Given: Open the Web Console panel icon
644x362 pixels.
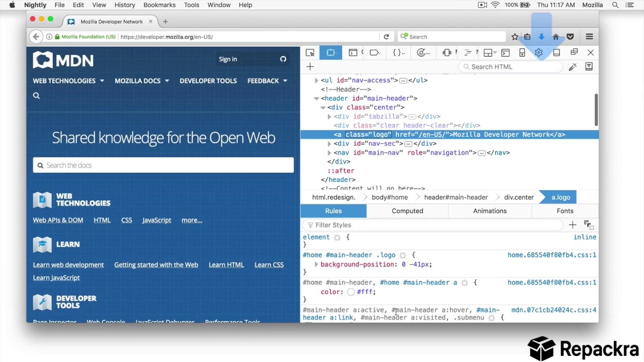Looking at the screenshot, I should [353, 53].
